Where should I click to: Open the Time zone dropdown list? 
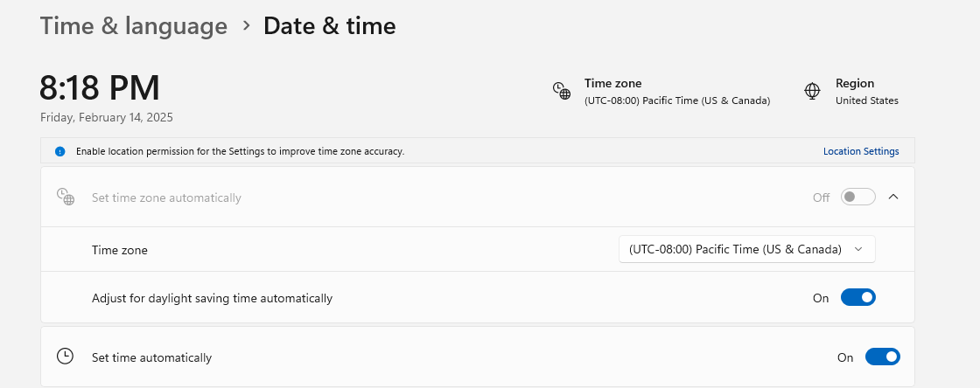tap(747, 249)
